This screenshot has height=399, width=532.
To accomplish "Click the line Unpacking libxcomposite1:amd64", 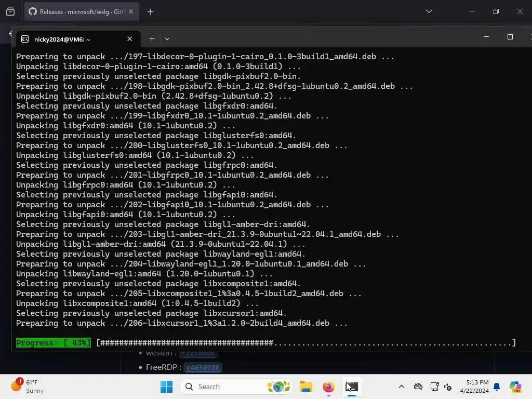I will click(137, 303).
